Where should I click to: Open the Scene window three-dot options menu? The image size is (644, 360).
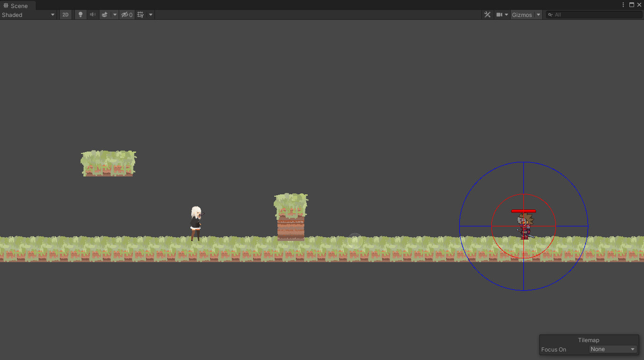[623, 5]
